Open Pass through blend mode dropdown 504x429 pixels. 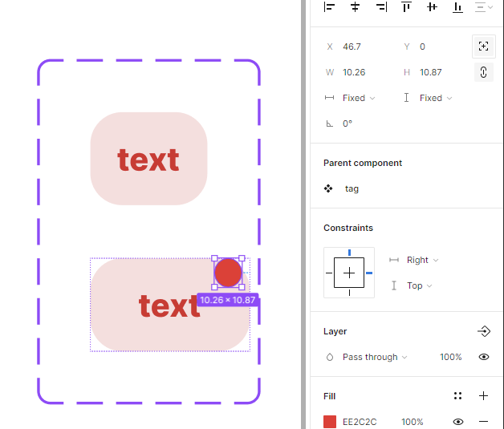[x=375, y=357]
